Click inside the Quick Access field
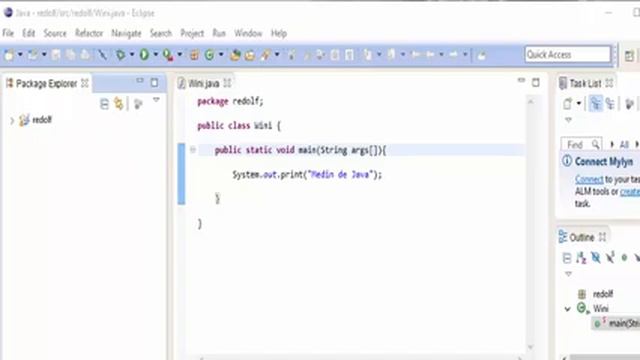Screen dimensions: 640x360 pyautogui.click(x=567, y=54)
